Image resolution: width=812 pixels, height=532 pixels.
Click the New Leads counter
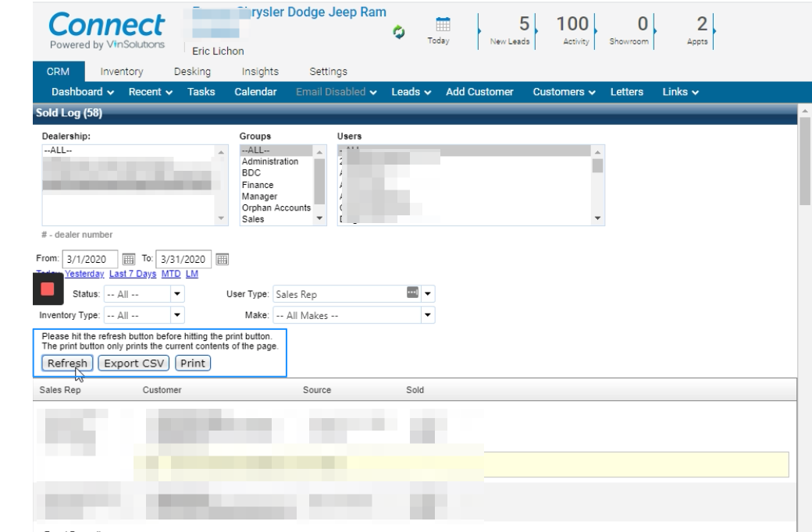coord(510,31)
